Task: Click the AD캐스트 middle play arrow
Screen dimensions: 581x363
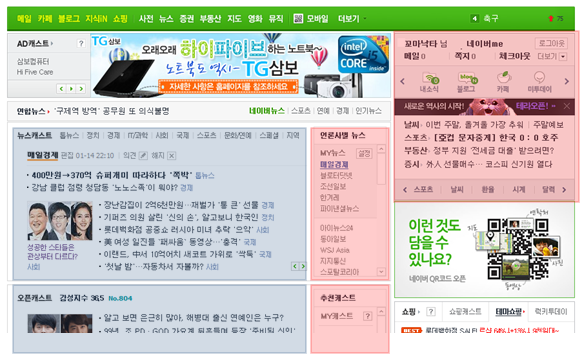Action: pyautogui.click(x=71, y=89)
